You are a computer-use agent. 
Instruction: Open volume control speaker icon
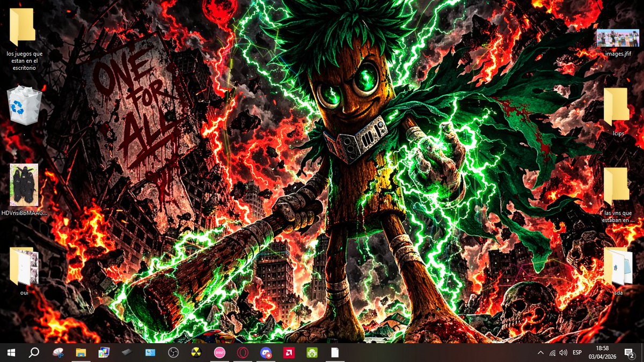tap(563, 352)
